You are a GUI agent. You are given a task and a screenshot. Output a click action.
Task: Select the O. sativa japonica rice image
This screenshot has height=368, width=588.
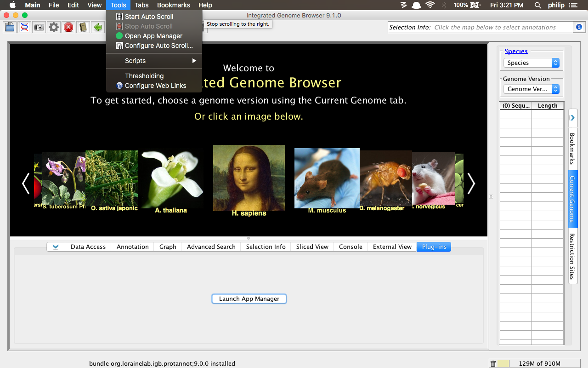[112, 178]
